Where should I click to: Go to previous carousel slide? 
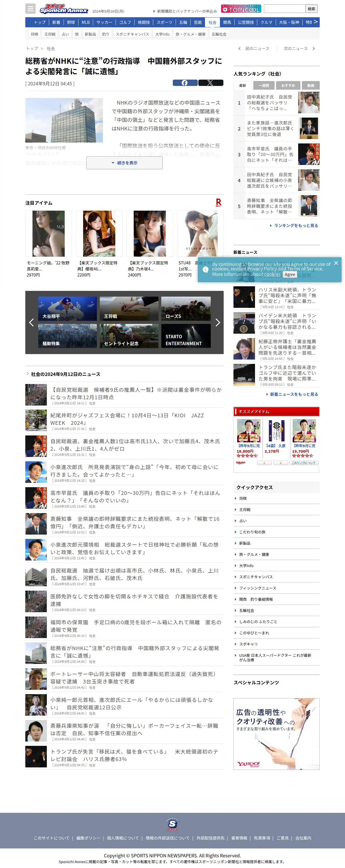click(31, 322)
